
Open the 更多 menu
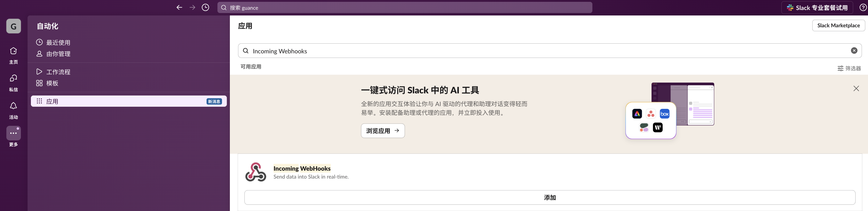(x=14, y=136)
